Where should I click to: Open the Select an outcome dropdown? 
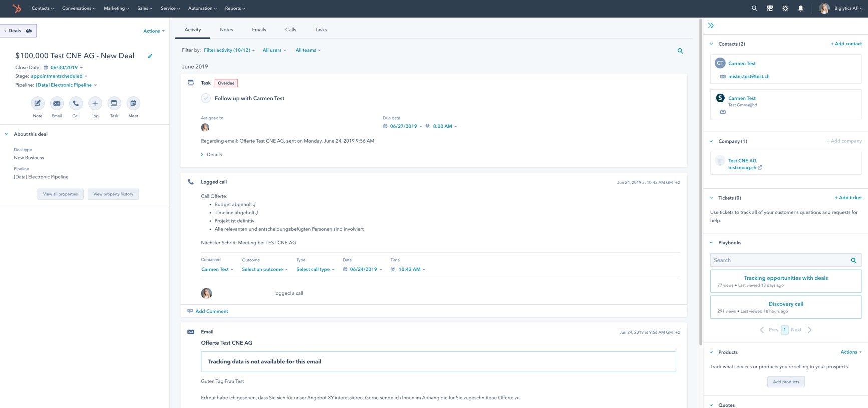tap(265, 269)
